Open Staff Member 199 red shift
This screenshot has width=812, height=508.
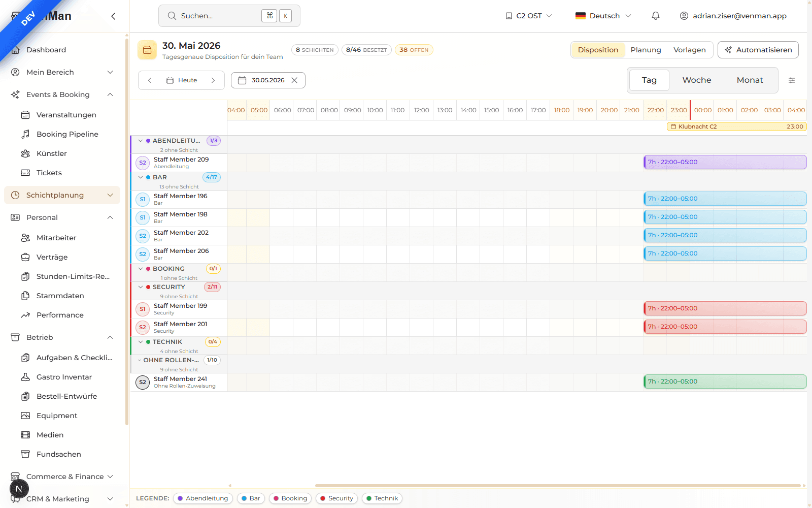[x=725, y=308]
